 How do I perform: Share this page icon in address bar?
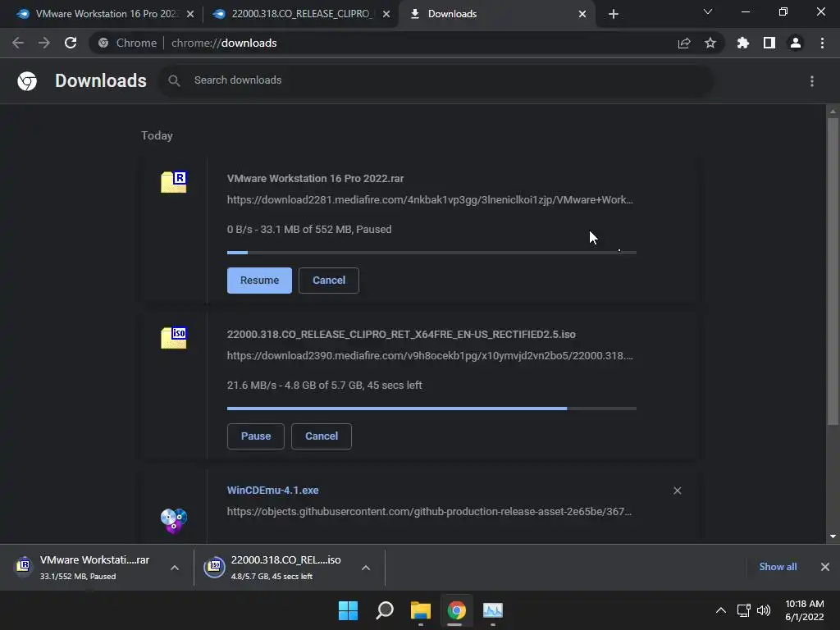click(x=684, y=43)
